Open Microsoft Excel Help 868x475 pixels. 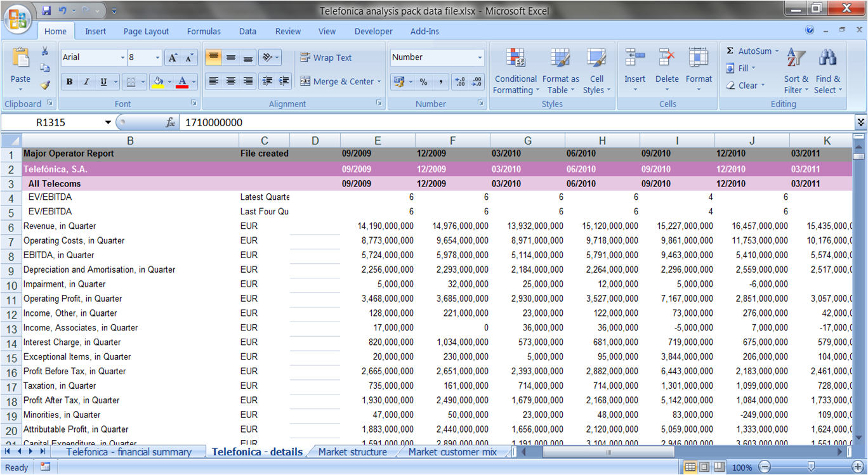coord(810,30)
